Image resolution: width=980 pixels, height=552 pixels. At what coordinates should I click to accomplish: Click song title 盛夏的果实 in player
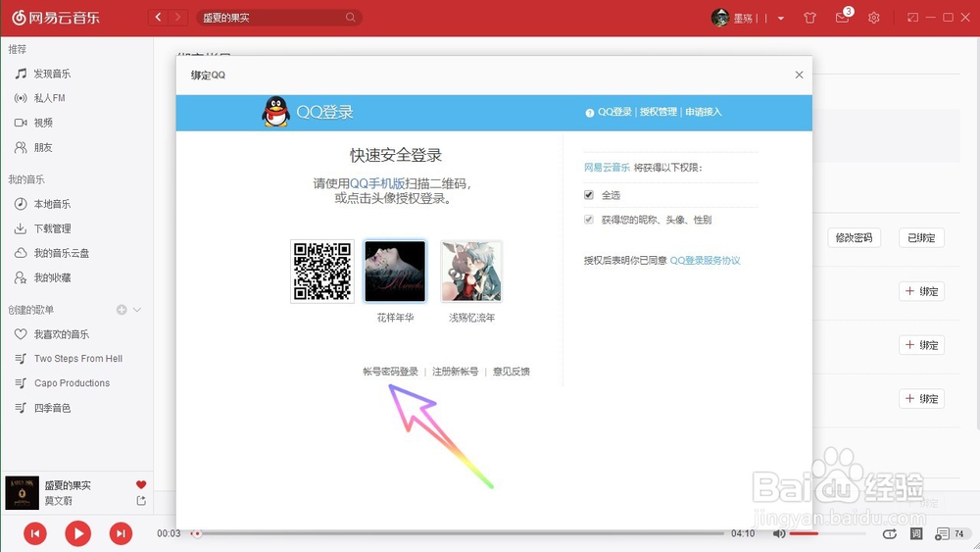click(68, 485)
